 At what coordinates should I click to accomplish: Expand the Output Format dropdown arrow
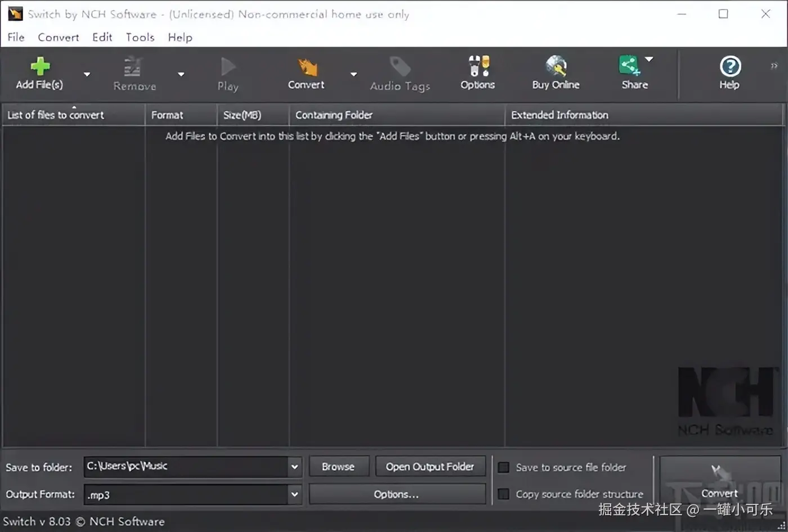click(x=294, y=495)
